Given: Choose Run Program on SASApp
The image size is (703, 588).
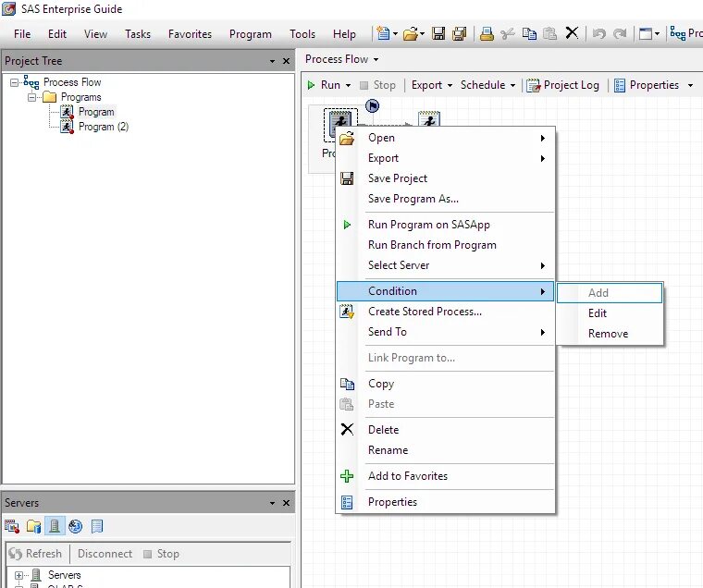Looking at the screenshot, I should (x=445, y=225).
